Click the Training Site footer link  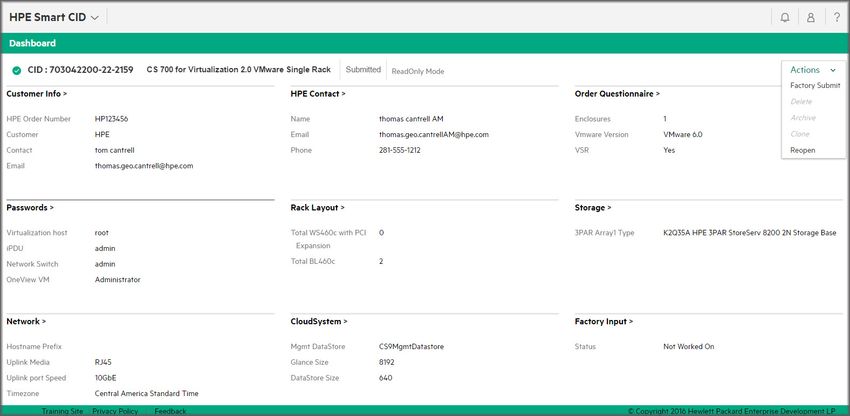point(62,411)
